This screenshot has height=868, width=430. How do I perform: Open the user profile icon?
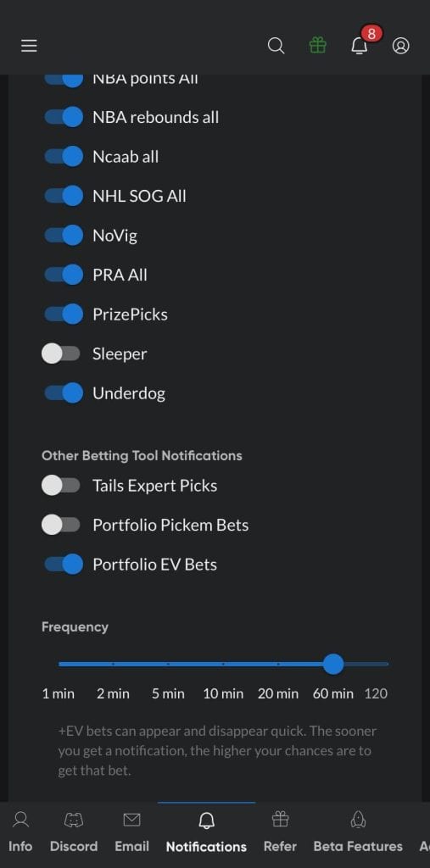pyautogui.click(x=400, y=46)
